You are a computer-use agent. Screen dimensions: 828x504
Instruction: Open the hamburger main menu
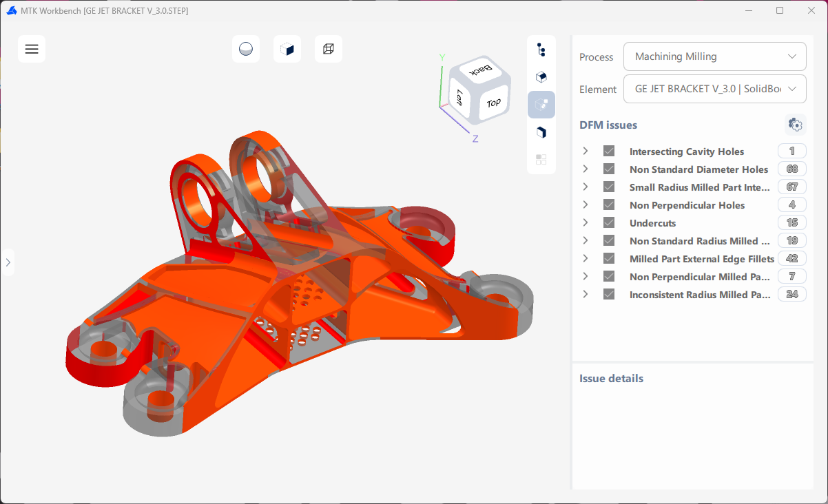(x=32, y=49)
